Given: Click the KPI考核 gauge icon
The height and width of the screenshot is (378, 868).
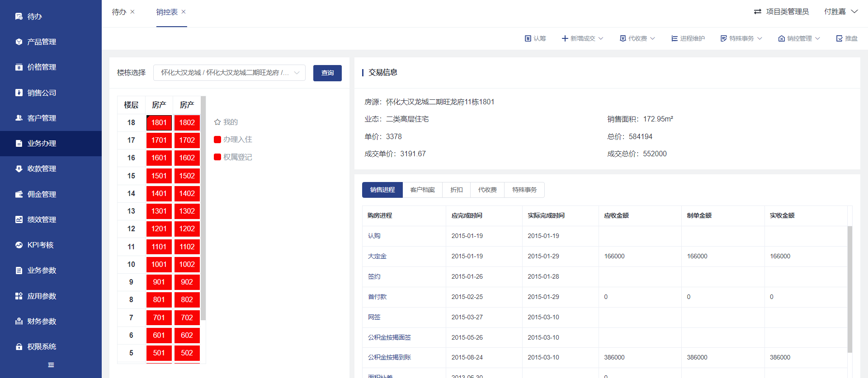Looking at the screenshot, I should coord(19,245).
